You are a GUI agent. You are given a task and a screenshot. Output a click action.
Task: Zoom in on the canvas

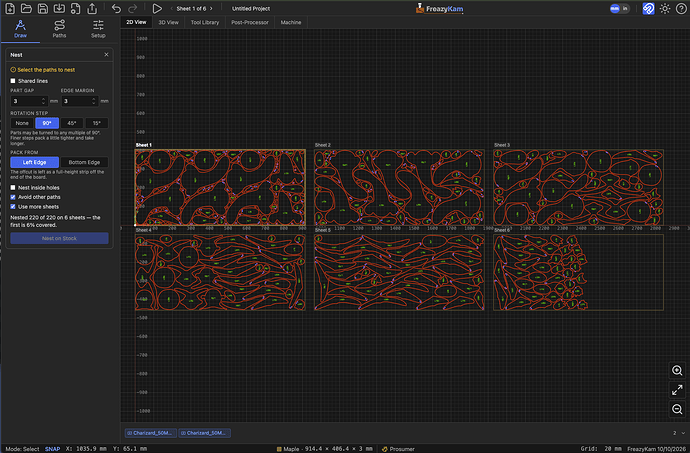[x=677, y=371]
